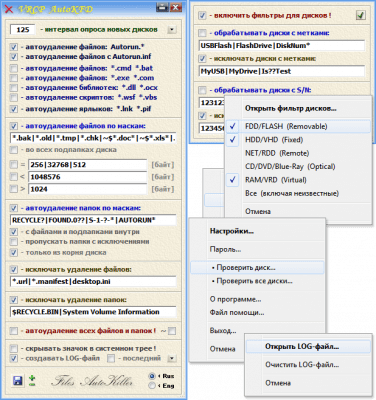Toggle 'создавать LOG-файл' checkbox
This screenshot has height=400, width=376.
[x=14, y=359]
